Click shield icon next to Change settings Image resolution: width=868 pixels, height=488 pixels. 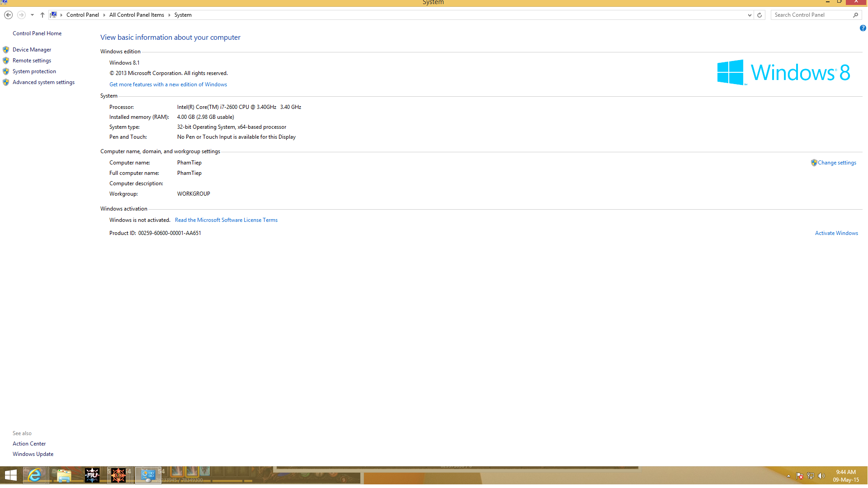point(814,163)
